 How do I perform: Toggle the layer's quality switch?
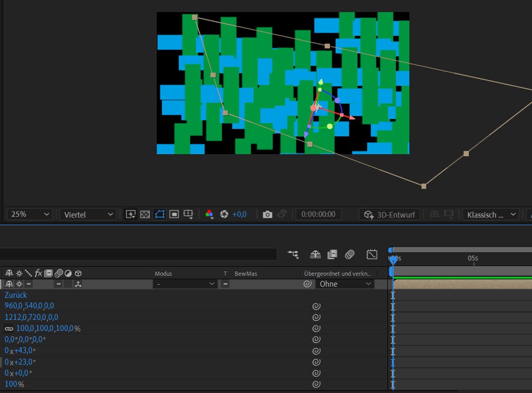(28, 284)
